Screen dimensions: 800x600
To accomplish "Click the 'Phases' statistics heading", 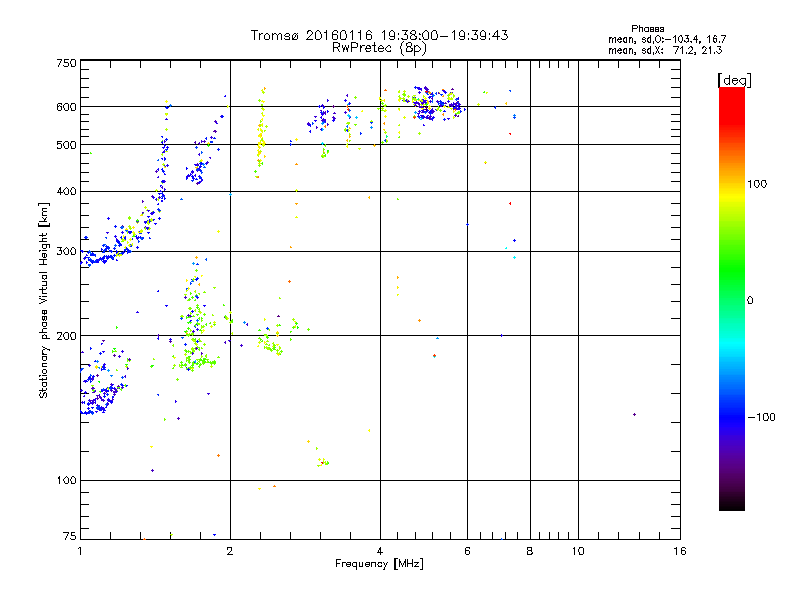I will (647, 29).
